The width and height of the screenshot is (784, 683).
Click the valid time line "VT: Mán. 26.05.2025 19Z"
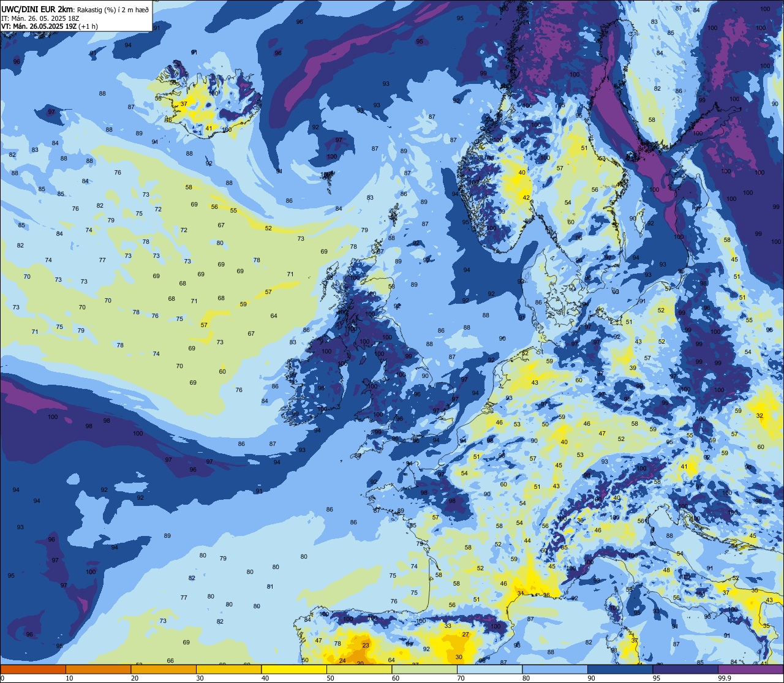(x=39, y=26)
